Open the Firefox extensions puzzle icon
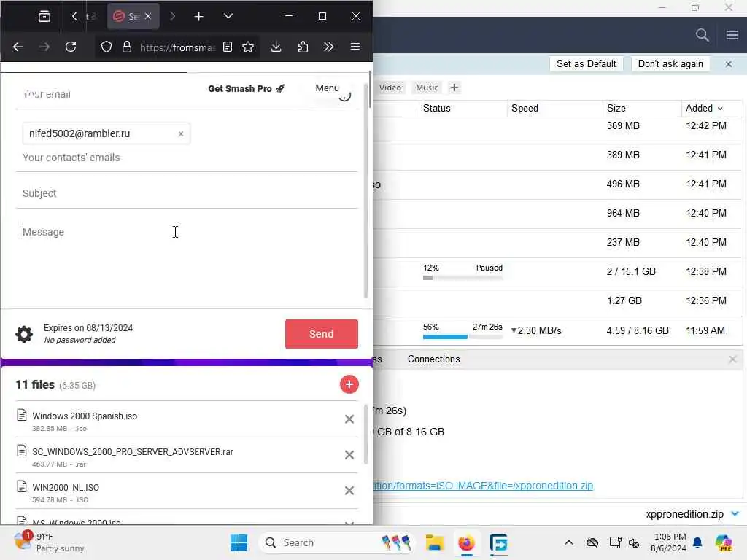747x560 pixels. [x=303, y=47]
